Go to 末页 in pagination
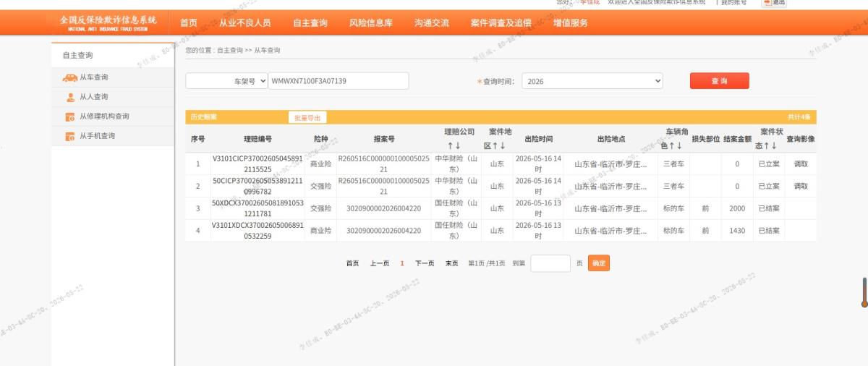 (451, 263)
